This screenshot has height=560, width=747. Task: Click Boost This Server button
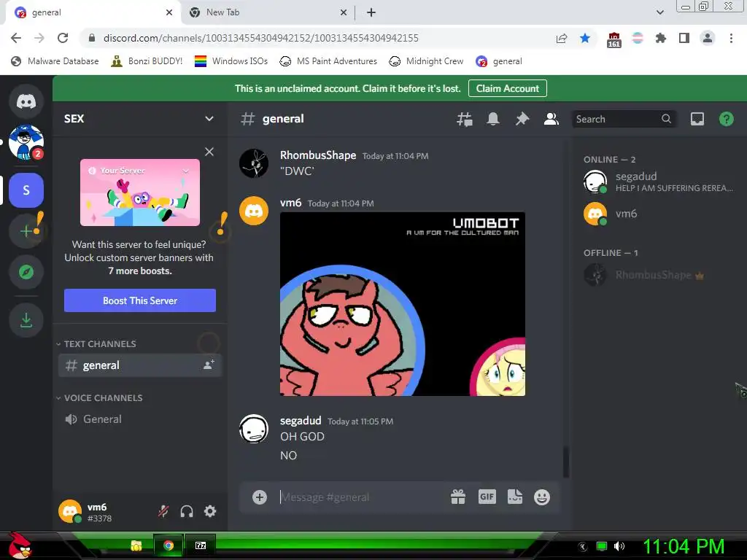(x=140, y=300)
